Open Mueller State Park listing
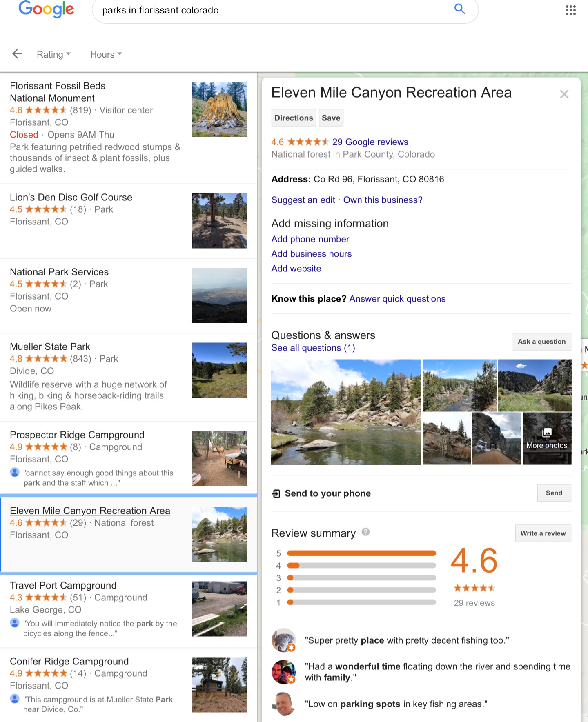The width and height of the screenshot is (588, 722). 50,347
